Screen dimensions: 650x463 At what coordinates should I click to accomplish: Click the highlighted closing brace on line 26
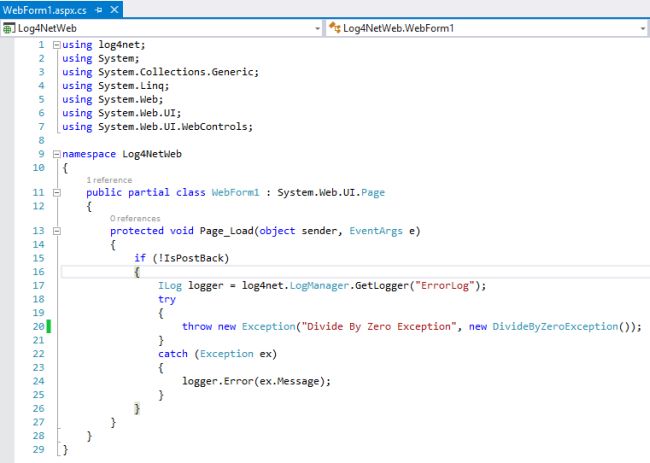pos(137,409)
